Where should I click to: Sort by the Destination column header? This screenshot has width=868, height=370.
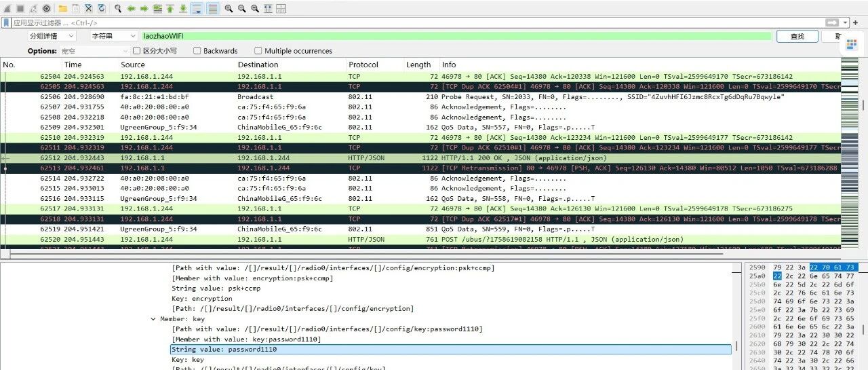click(x=258, y=65)
